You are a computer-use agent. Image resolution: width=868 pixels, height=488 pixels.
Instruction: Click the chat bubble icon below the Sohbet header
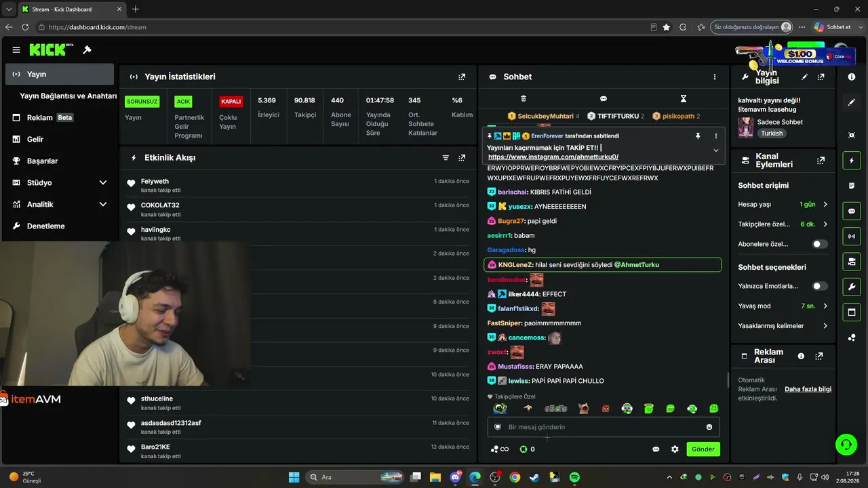click(x=603, y=98)
